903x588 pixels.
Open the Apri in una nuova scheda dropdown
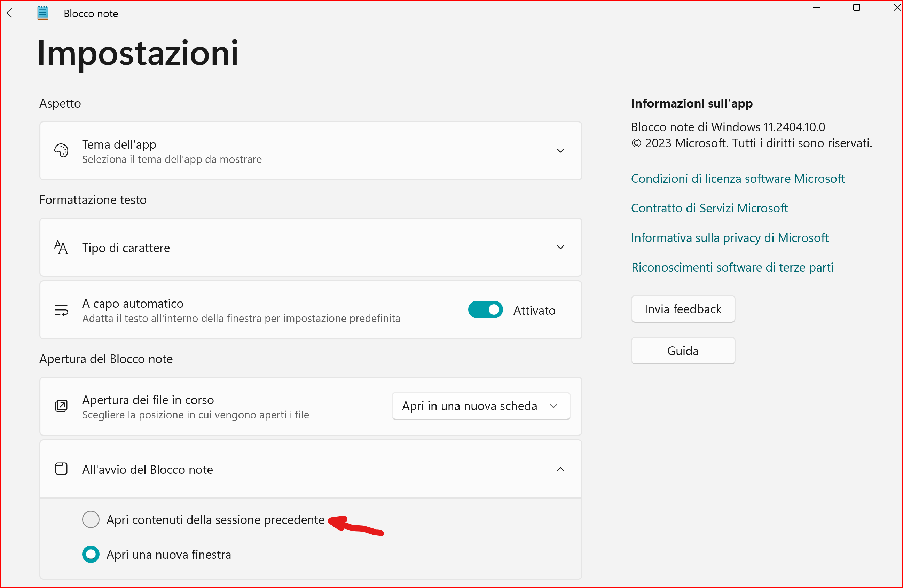click(x=481, y=406)
